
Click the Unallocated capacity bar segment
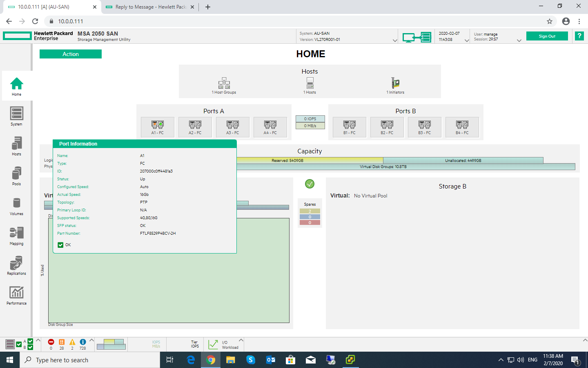tap(463, 160)
